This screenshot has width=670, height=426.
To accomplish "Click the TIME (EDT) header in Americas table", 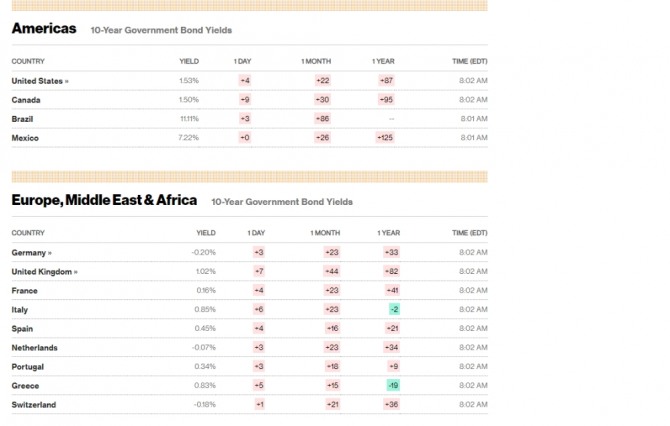I will [469, 61].
